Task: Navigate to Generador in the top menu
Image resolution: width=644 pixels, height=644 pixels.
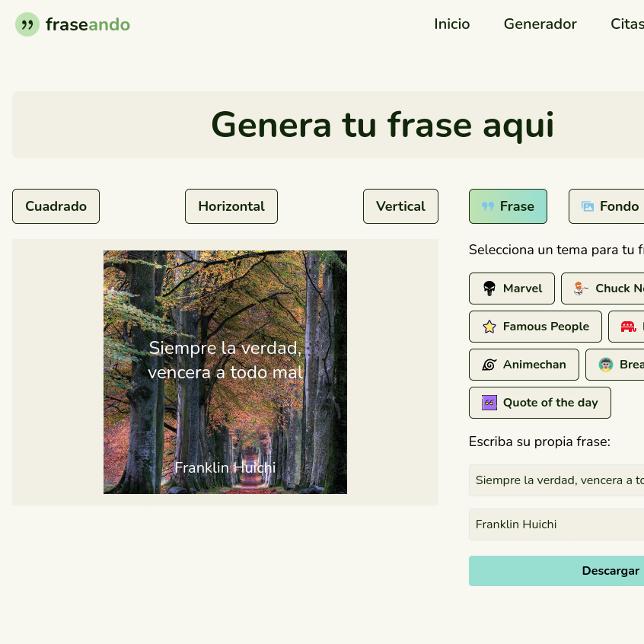Action: pyautogui.click(x=540, y=24)
